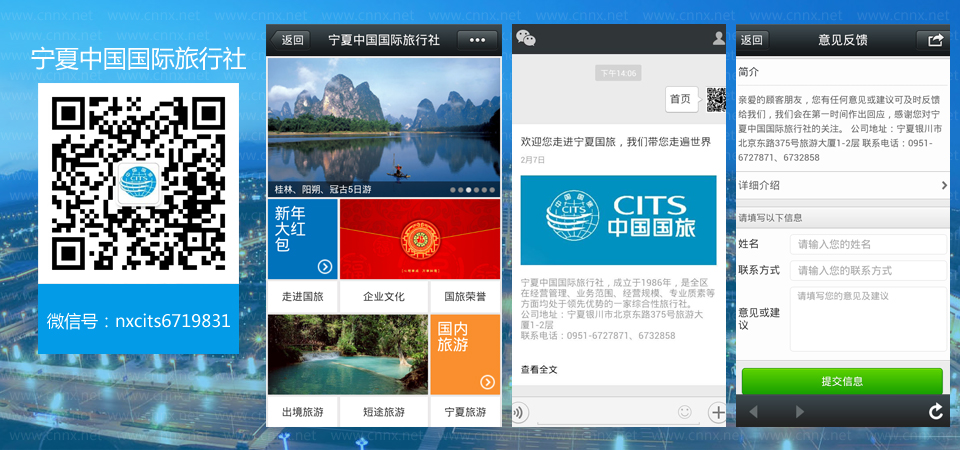Select 出境旅游 menu item
Image resolution: width=960 pixels, height=450 pixels.
(x=302, y=412)
